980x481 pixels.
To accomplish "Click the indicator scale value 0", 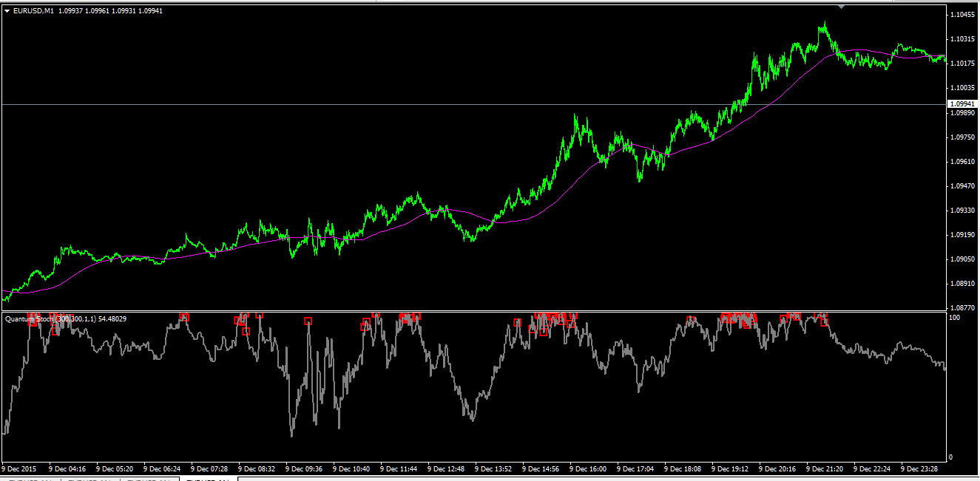I will point(950,457).
